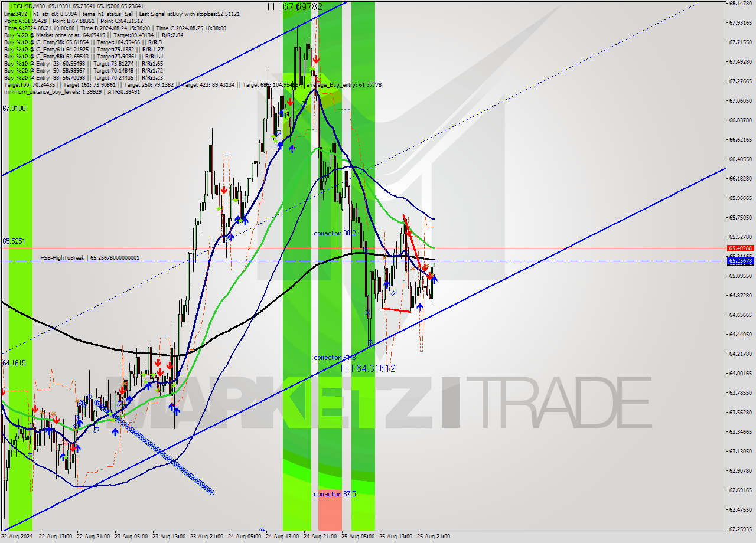This screenshot has height=543, width=756.
Task: Click the '25 Aug 13:00' time axis label
Action: [x=395, y=537]
